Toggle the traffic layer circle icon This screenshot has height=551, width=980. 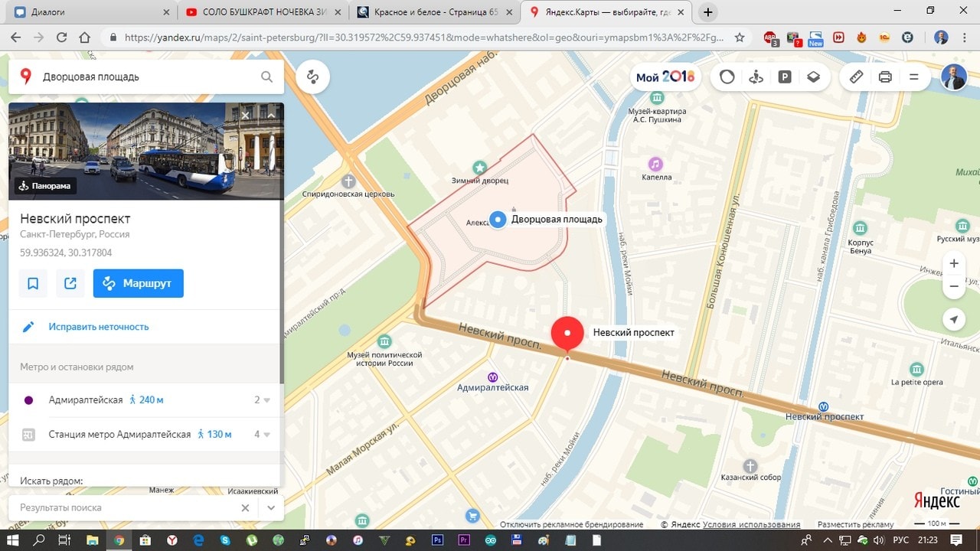(x=727, y=77)
